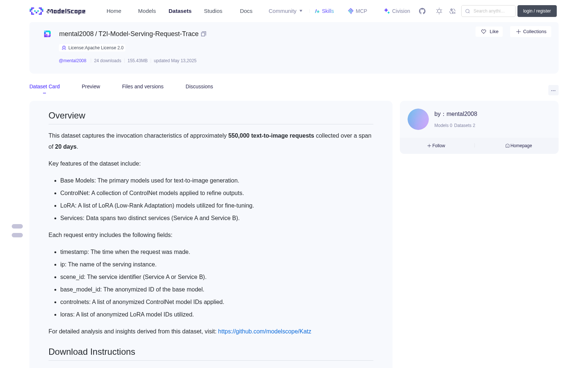Image resolution: width=588 pixels, height=368 pixels.
Task: Click the mental2008 author avatar
Action: [x=418, y=119]
